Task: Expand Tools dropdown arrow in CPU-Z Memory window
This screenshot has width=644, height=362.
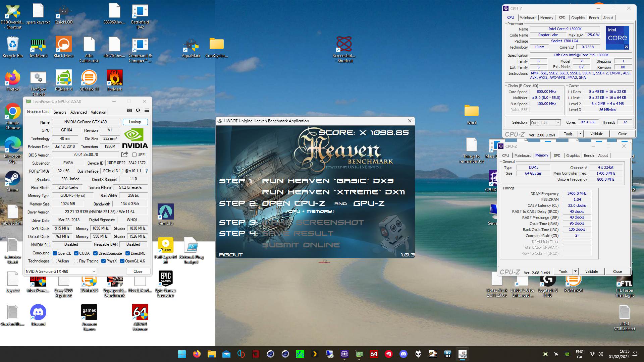Action: pos(575,271)
